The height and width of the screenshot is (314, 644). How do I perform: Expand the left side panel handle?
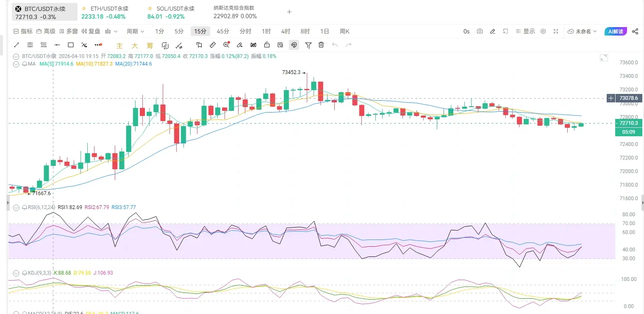(7, 203)
